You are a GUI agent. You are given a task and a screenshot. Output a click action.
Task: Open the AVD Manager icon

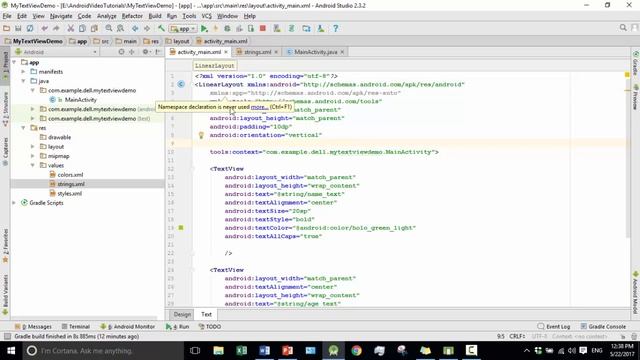coord(277,29)
